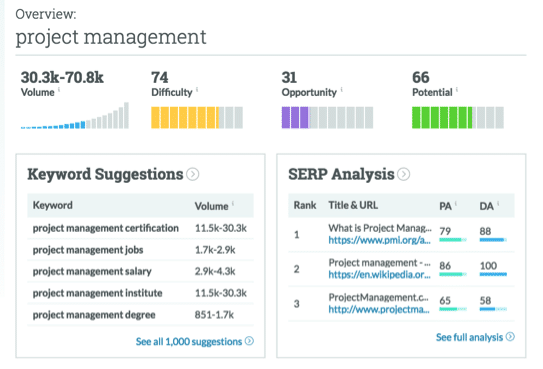Click the DA column header

(x=486, y=206)
